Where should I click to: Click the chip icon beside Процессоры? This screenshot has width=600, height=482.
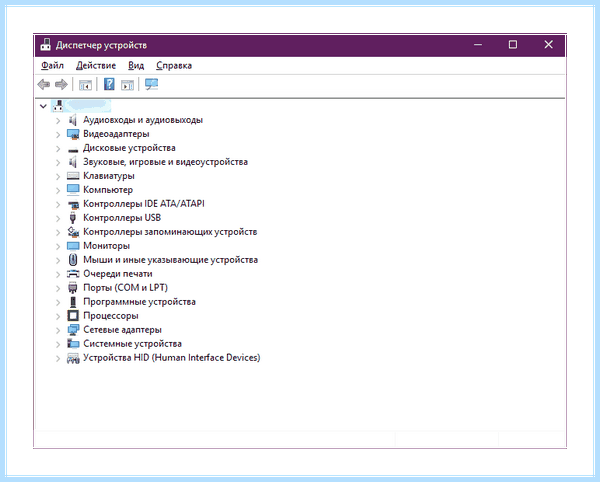point(73,316)
